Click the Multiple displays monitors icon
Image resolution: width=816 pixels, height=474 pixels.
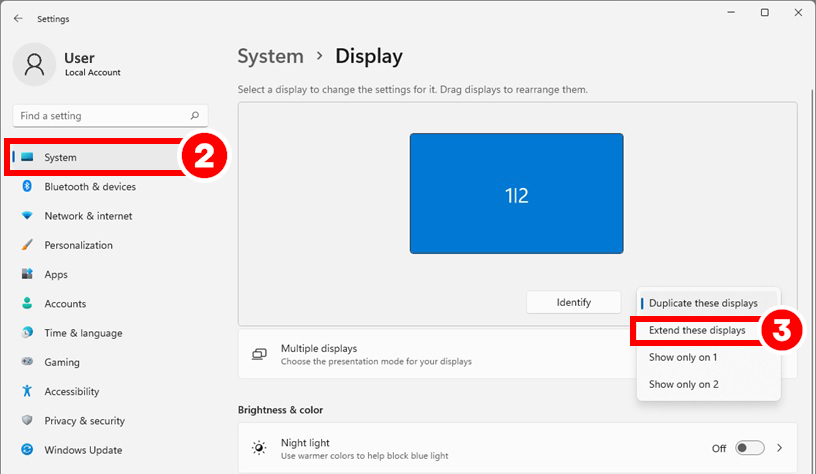pyautogui.click(x=259, y=354)
